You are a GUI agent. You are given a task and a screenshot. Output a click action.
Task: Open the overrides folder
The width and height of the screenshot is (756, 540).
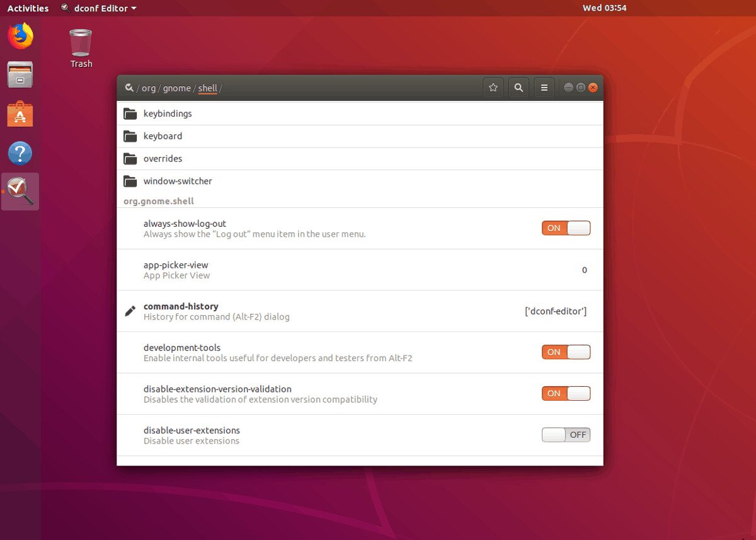tap(163, 159)
